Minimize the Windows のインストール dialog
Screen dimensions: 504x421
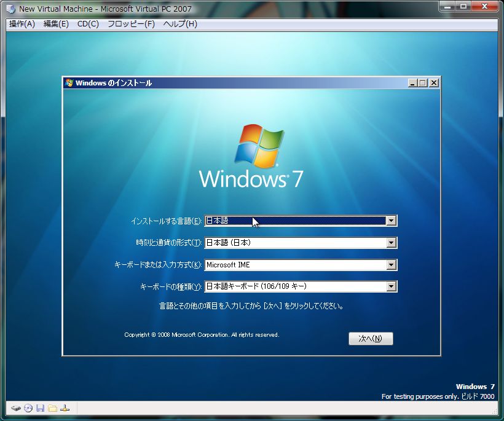tap(412, 83)
